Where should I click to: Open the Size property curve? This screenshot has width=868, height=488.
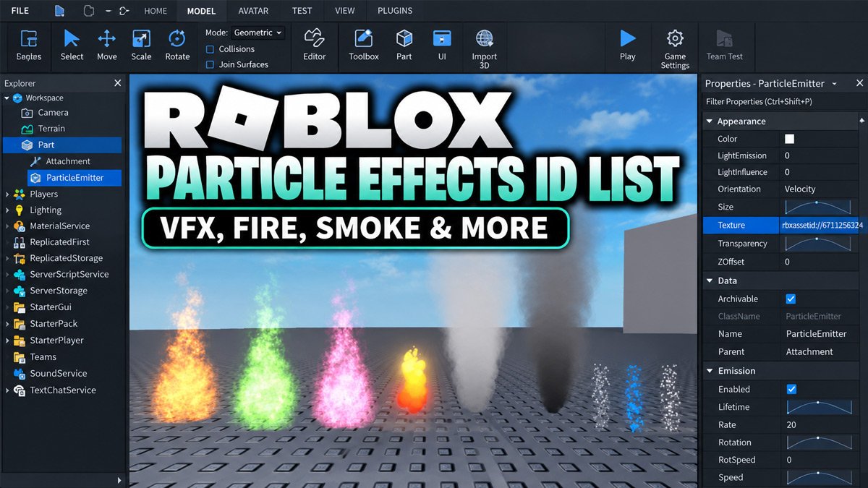[818, 207]
